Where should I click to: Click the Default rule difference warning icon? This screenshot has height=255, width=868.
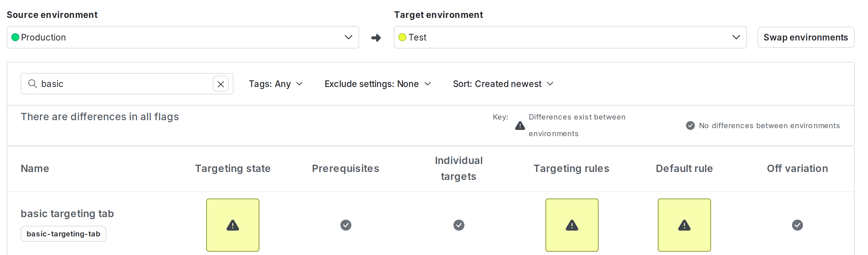[x=684, y=225]
